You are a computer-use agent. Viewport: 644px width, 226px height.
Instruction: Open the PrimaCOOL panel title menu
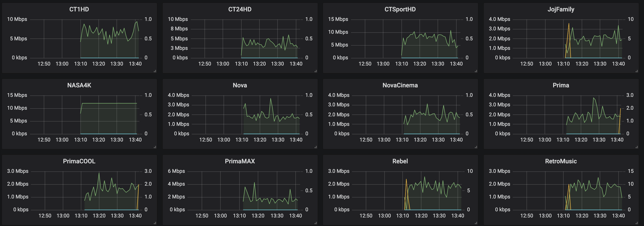tap(79, 161)
